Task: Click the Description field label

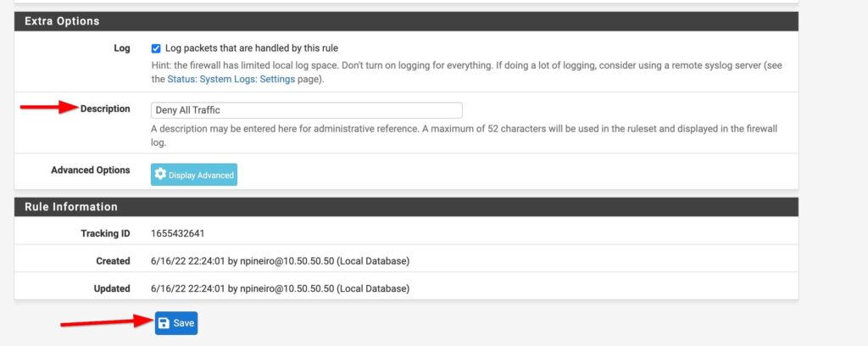Action: pos(105,109)
